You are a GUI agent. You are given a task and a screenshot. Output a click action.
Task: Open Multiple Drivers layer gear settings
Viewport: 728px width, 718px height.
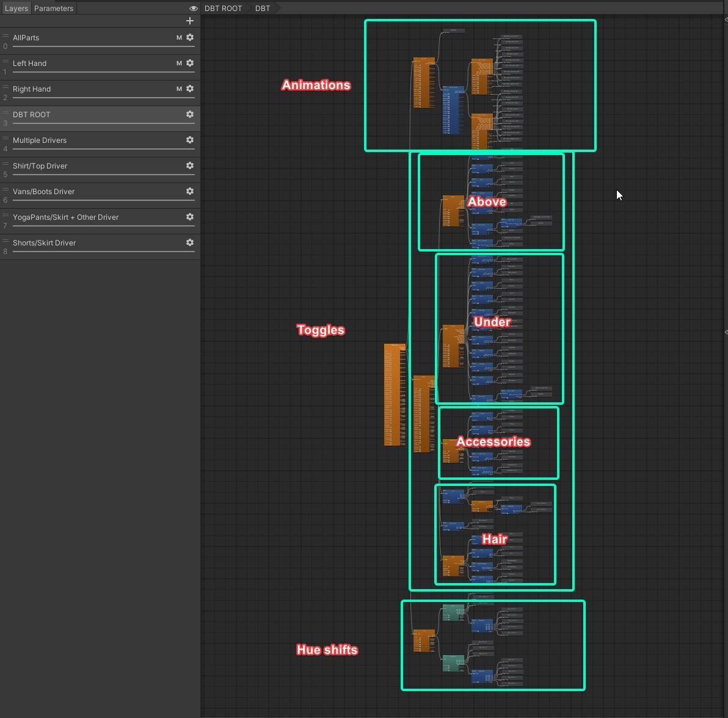[190, 140]
